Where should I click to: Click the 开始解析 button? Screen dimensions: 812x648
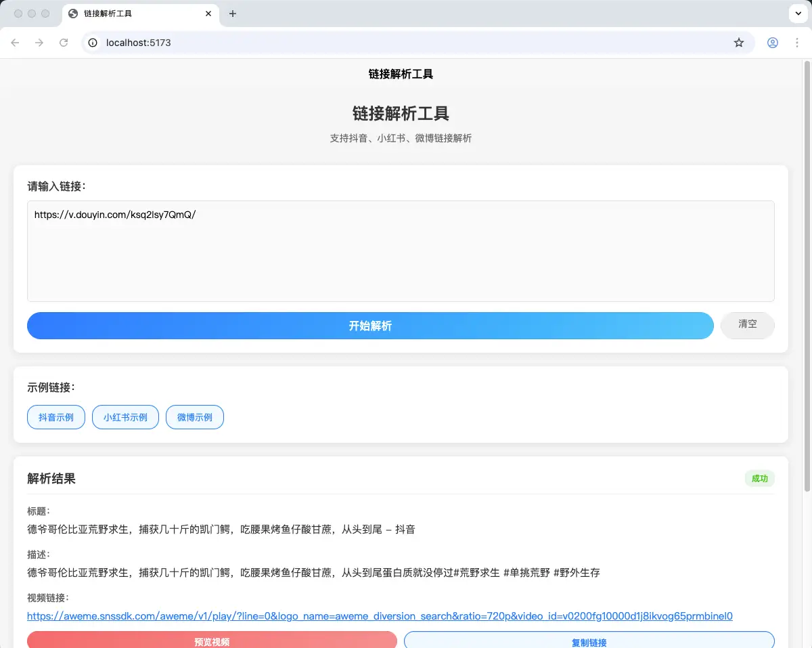(370, 326)
